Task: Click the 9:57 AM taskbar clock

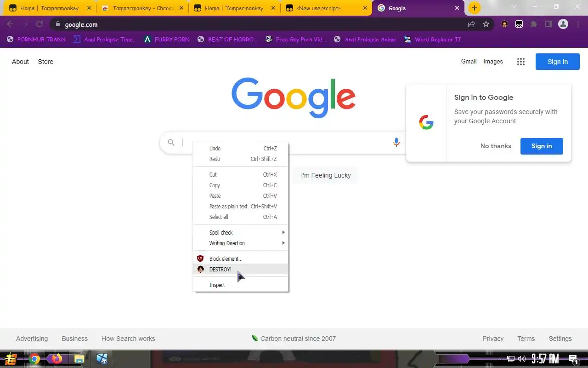Action: pos(545,359)
